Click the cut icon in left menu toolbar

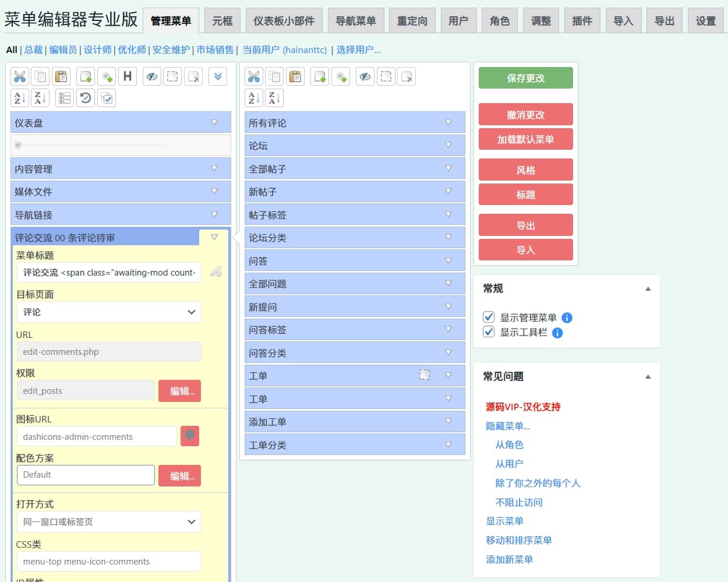(20, 76)
